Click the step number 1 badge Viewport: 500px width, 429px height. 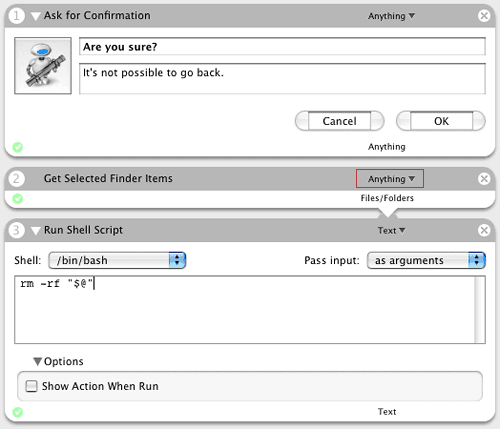(x=16, y=16)
